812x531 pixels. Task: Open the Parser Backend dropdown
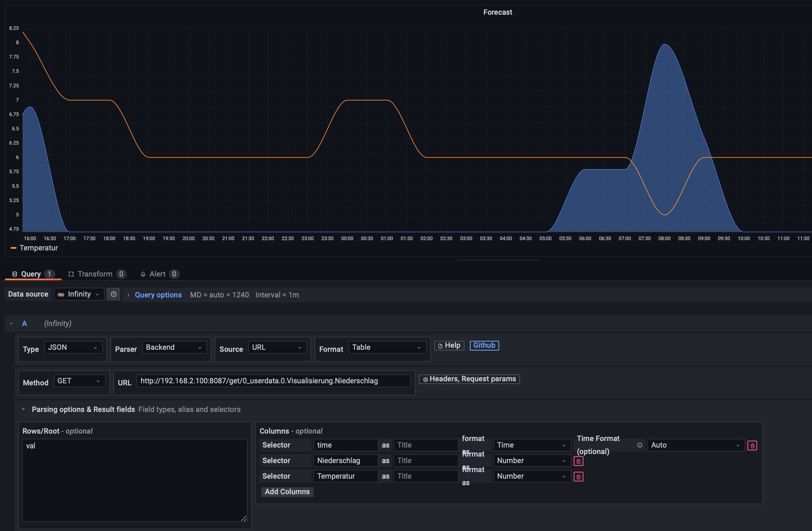[x=174, y=347]
